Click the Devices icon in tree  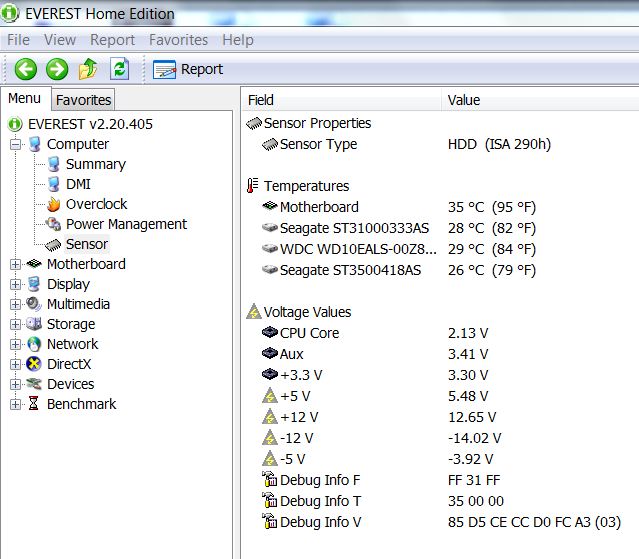(x=34, y=383)
